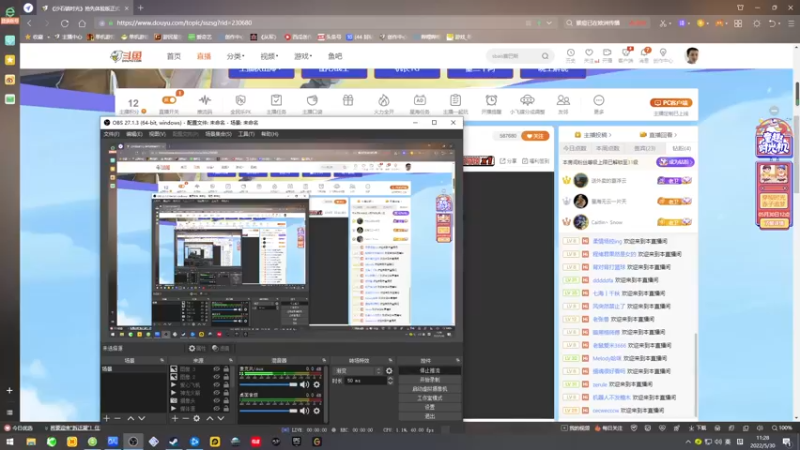
Task: Adjust the OBS transition duration stepper
Action: [390, 381]
